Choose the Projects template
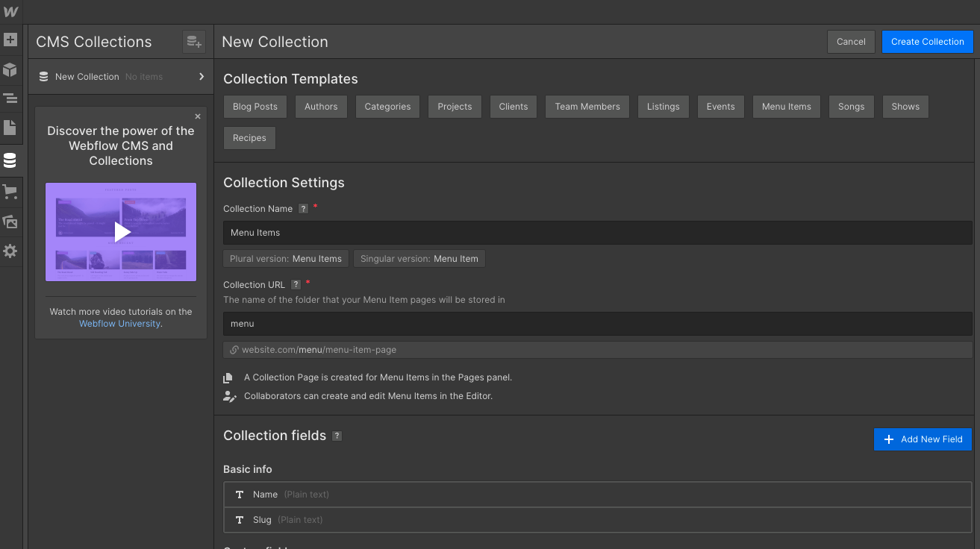 tap(455, 107)
